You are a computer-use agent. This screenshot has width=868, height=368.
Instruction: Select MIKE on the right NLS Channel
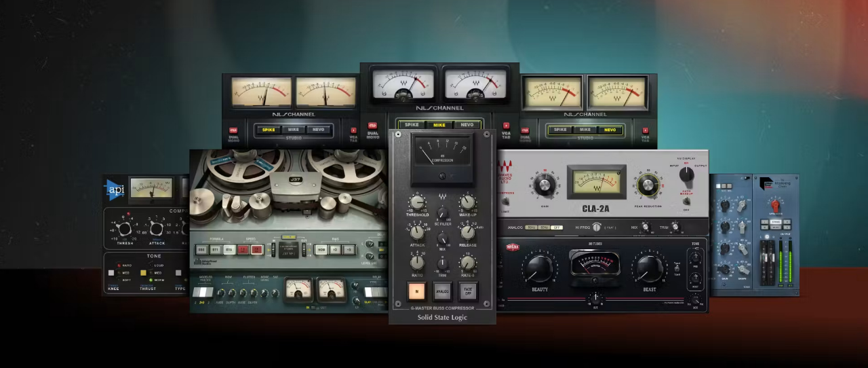tap(585, 129)
